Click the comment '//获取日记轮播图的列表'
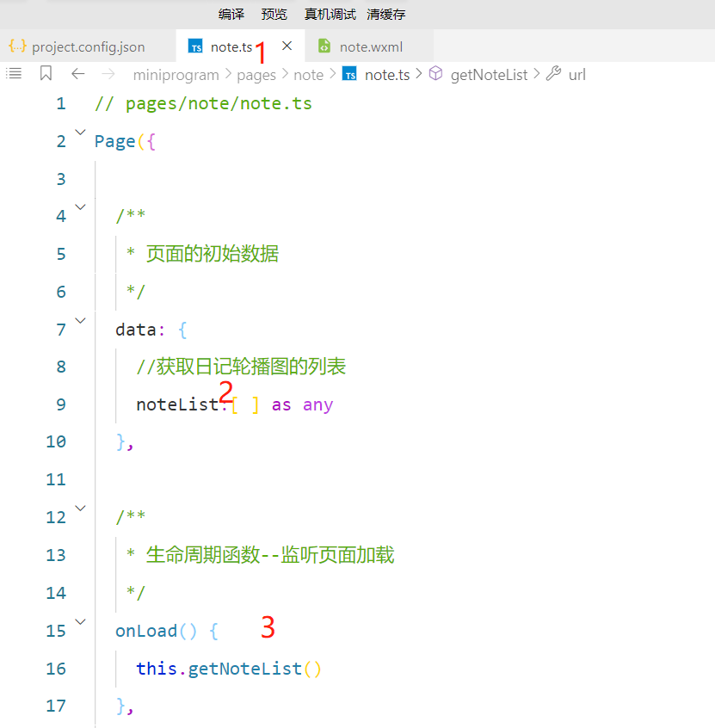 point(241,367)
